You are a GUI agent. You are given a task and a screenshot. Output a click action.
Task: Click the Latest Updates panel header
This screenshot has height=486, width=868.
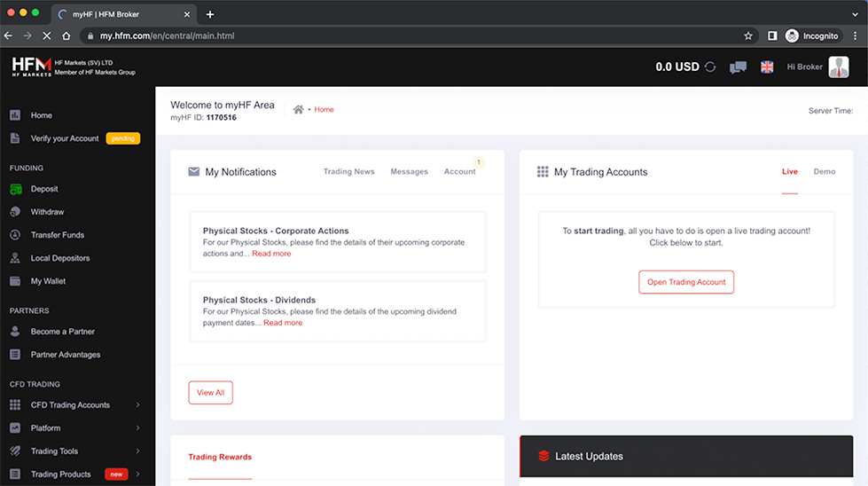click(686, 456)
